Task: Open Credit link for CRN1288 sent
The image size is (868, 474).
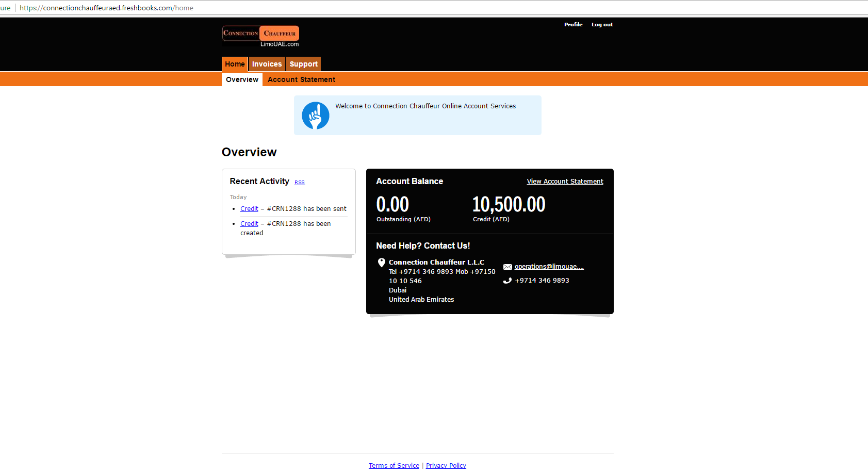Action: pos(249,209)
